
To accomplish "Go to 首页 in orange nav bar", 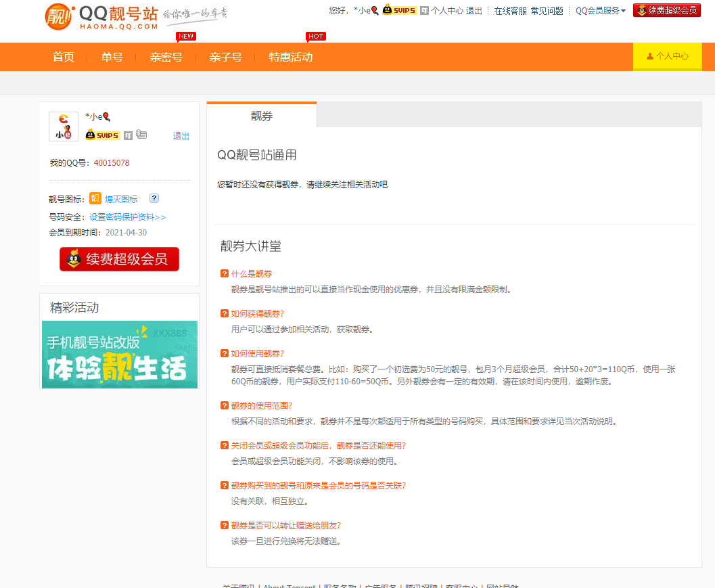I will point(64,57).
